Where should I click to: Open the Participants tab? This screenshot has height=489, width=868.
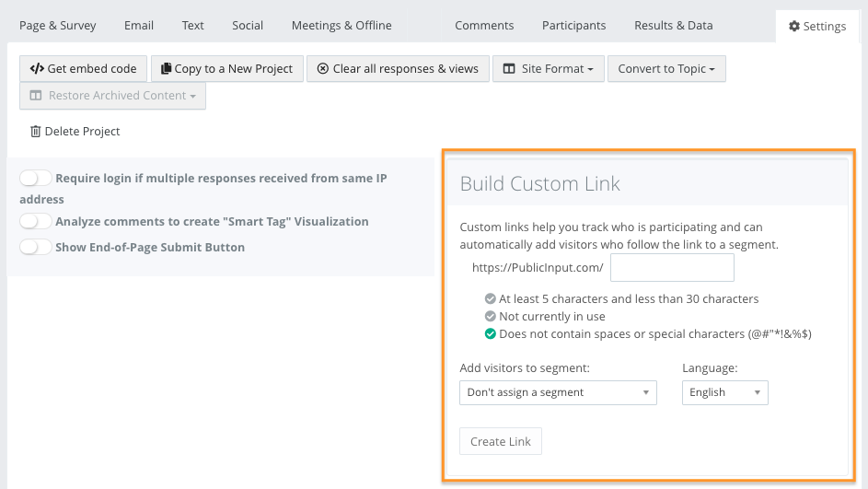tap(573, 26)
